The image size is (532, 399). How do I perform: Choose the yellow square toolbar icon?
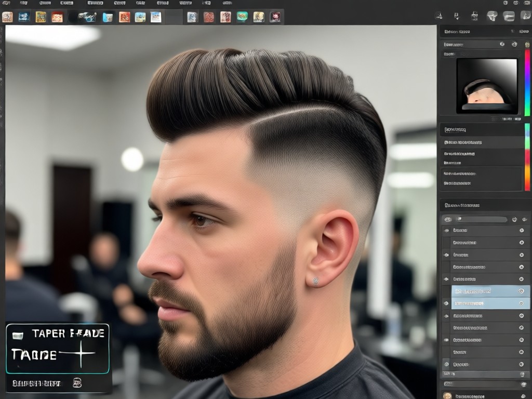(x=41, y=17)
